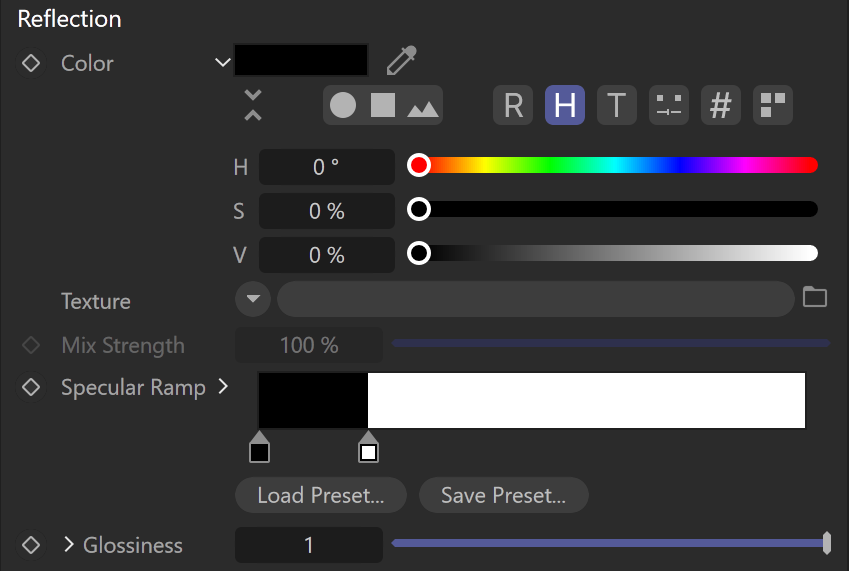Select the white gradient knot on Specular Ramp
Screen dimensions: 849x571
pos(368,447)
